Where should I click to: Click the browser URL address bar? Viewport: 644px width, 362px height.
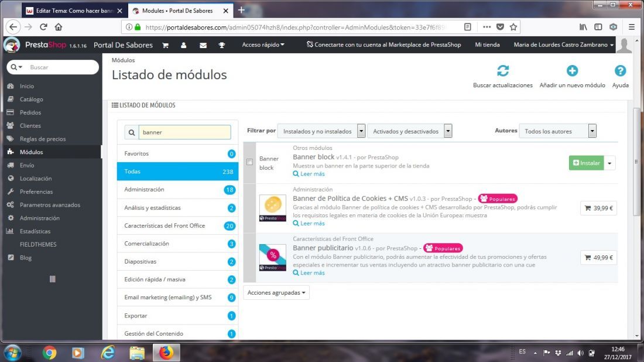tap(296, 27)
